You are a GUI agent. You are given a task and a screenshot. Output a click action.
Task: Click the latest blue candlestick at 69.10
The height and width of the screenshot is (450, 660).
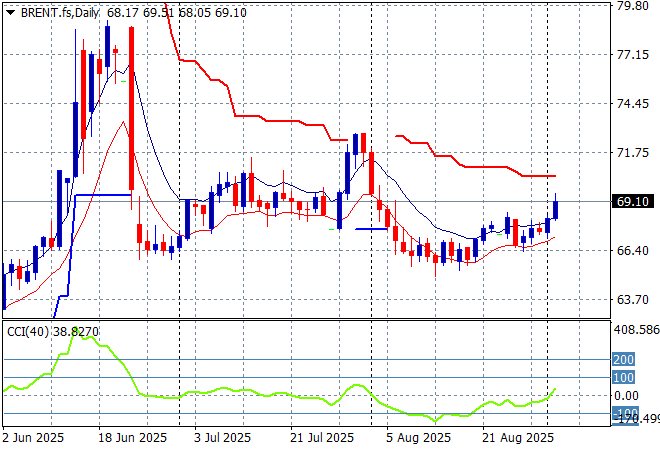[556, 210]
